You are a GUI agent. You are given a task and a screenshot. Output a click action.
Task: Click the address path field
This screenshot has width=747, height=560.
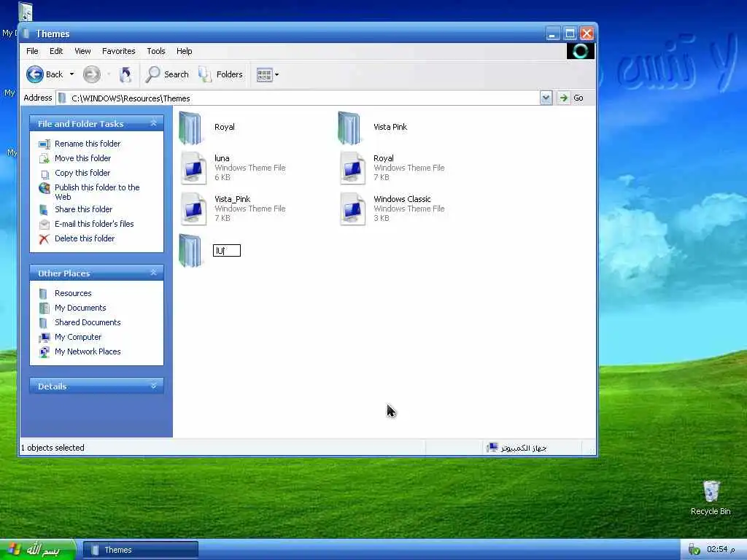[298, 98]
